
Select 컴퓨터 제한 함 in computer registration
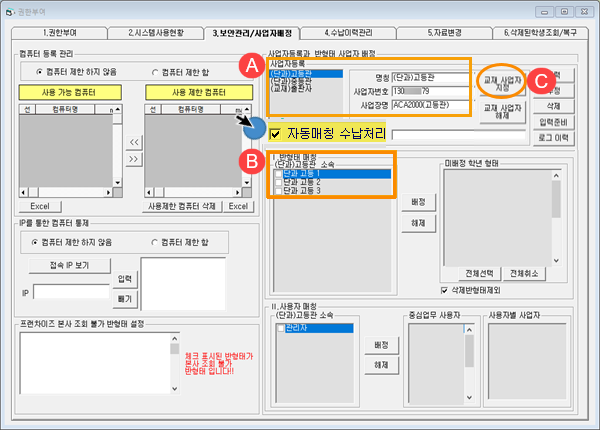coord(154,72)
